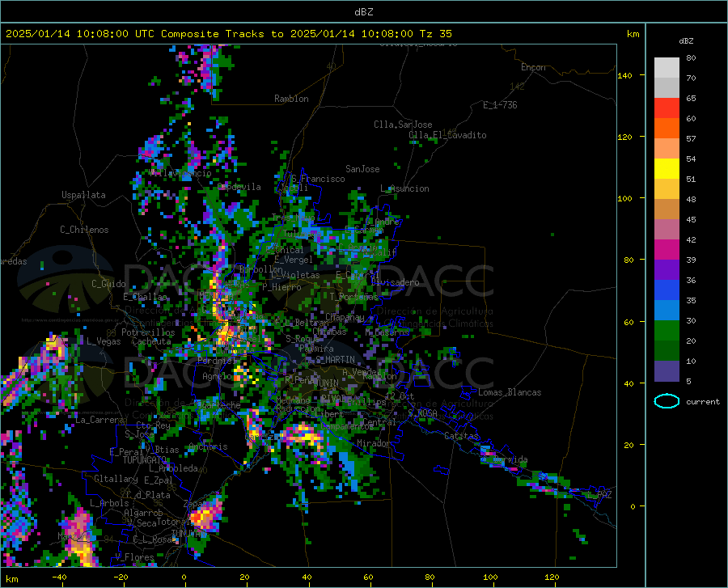Click the purple 36-39 dBZ legend swatch
The image size is (728, 588).
667,270
